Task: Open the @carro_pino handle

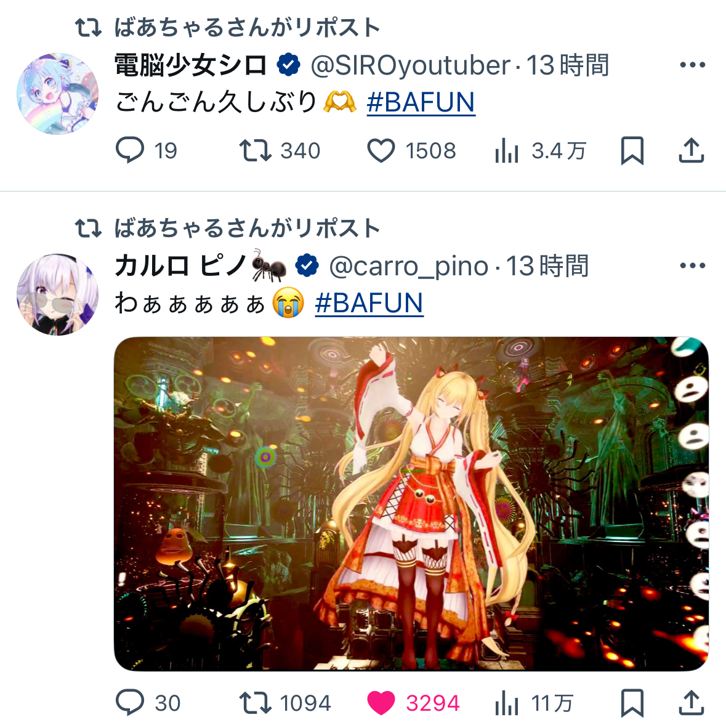Action: point(408,267)
